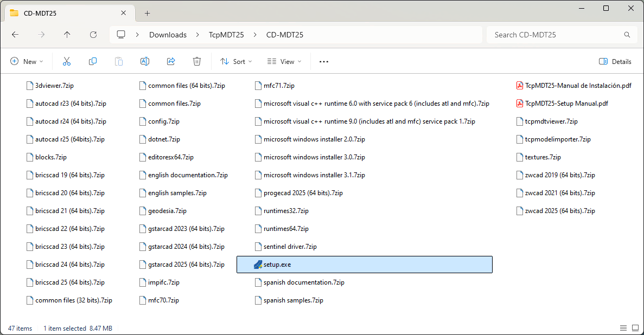Select tcpmodelimporter.7zip file

553,140
